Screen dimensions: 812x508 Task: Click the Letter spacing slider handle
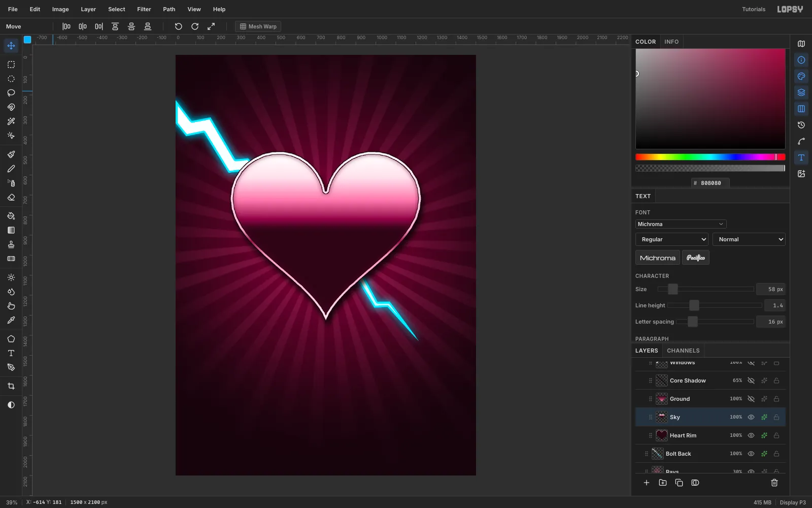click(693, 322)
